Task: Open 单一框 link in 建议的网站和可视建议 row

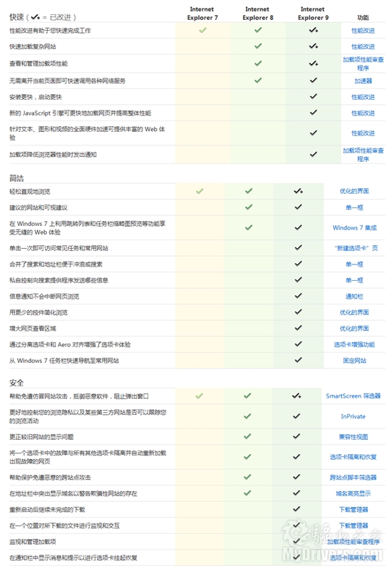Action: (x=354, y=207)
